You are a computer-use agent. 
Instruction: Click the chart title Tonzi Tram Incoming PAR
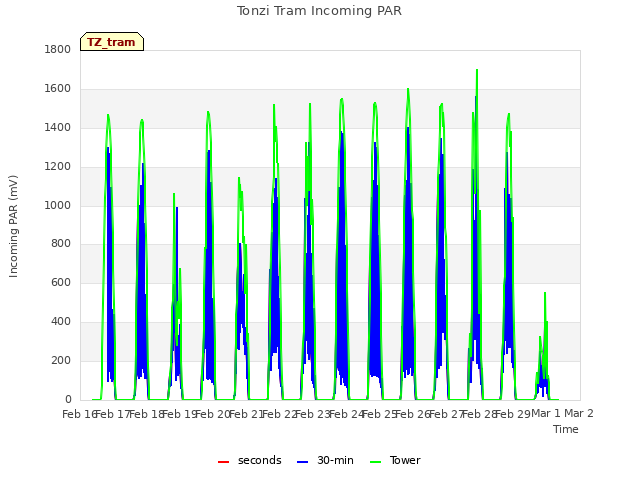[x=319, y=11]
